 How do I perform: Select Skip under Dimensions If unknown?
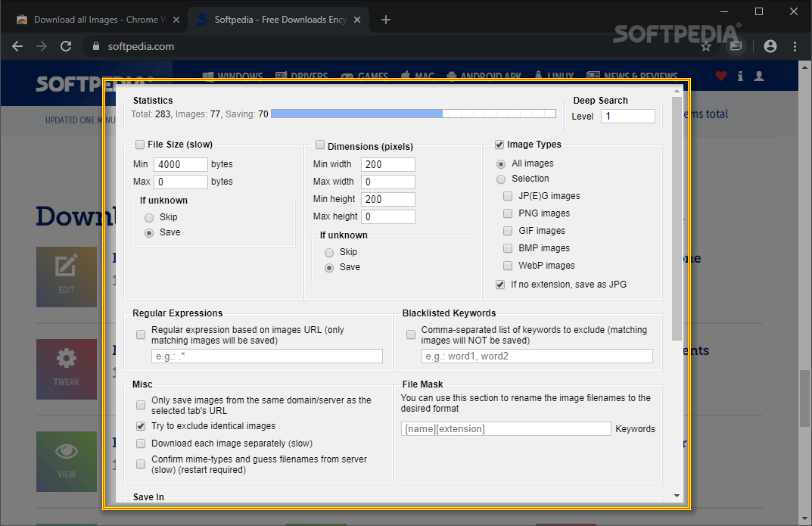329,253
